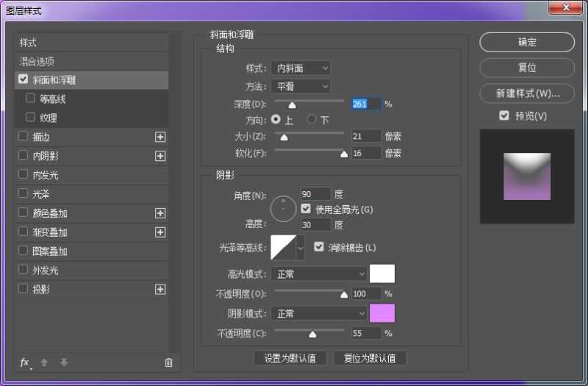Add another 颜色叠加 effect via plus icon
Screen dimensions: 588x386
[x=160, y=213]
